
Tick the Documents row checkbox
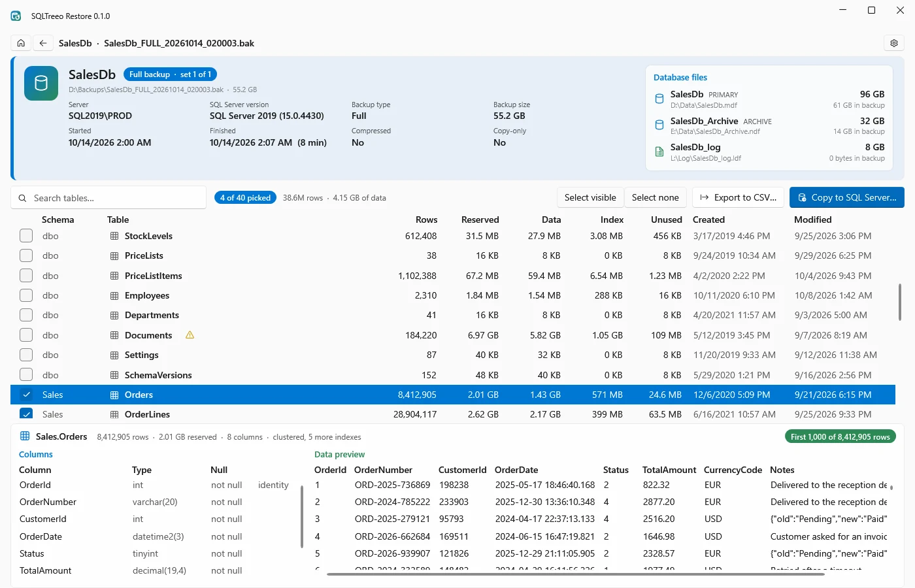point(26,335)
